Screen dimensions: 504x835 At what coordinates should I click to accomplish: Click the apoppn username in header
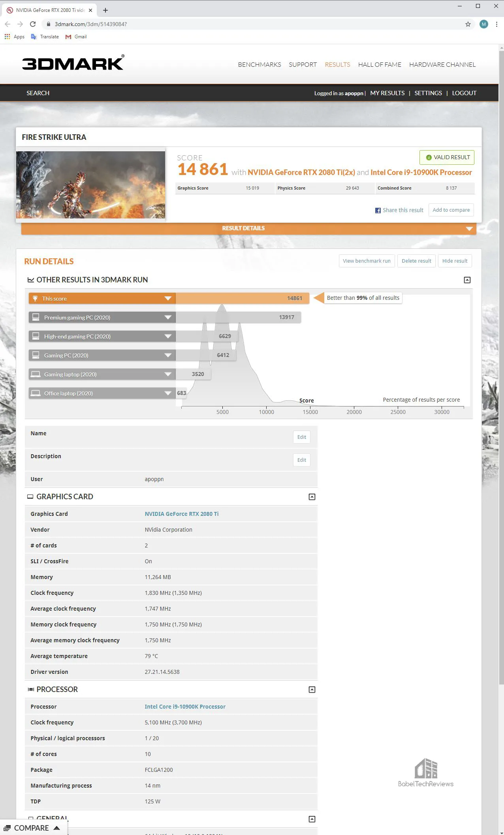click(354, 94)
